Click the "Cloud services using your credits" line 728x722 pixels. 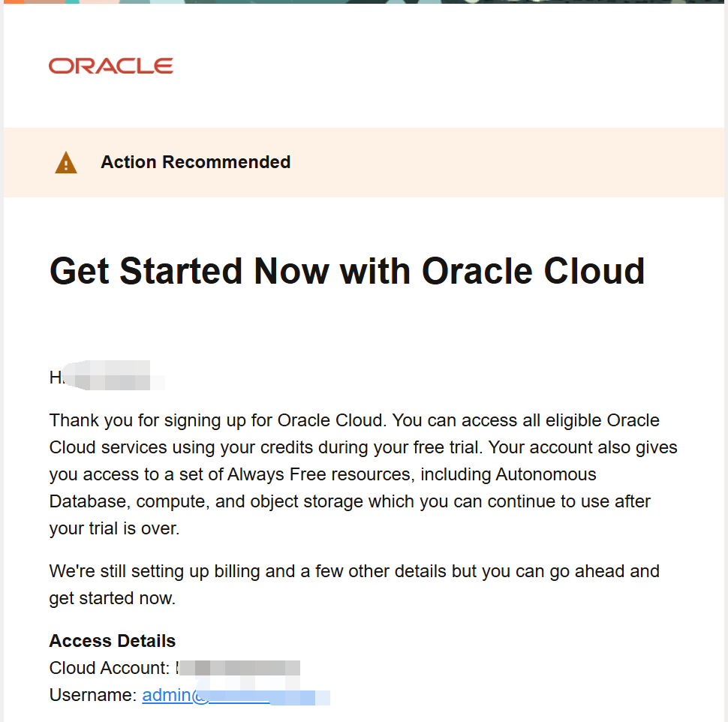tap(363, 447)
